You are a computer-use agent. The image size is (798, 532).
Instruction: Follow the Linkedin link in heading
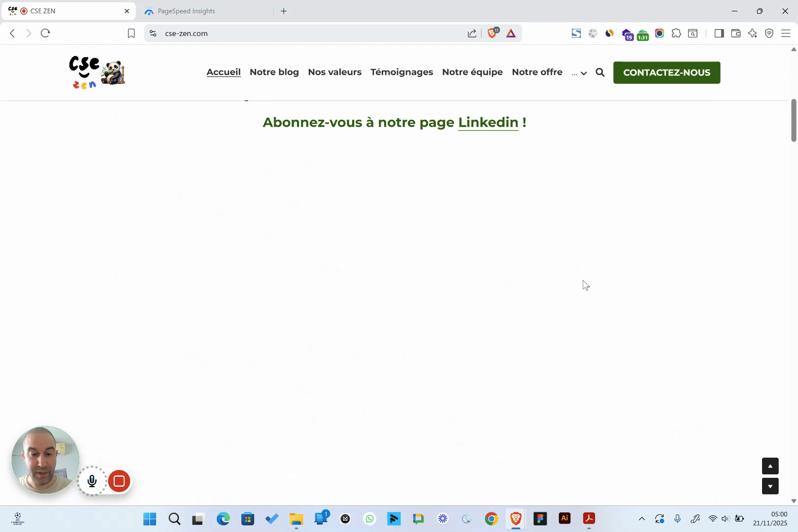[488, 122]
